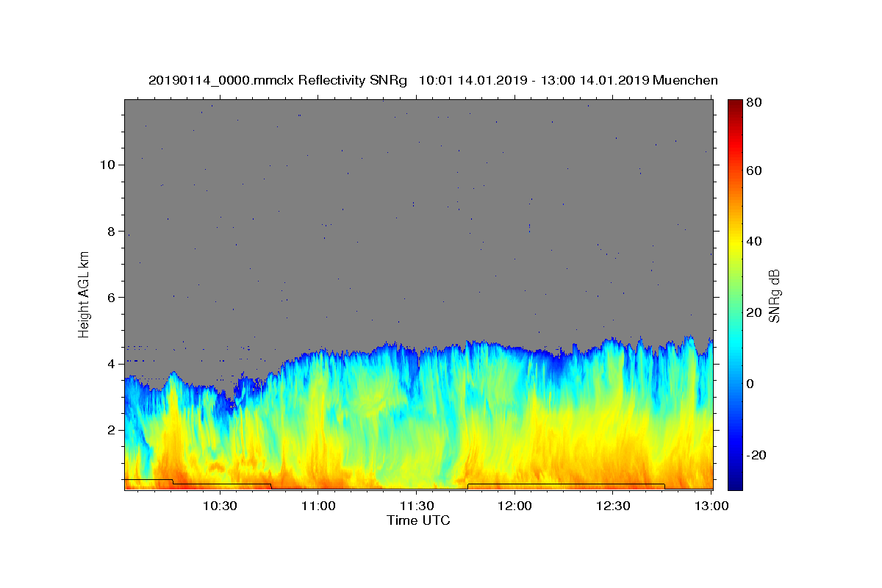
Task: Click the 11:00 time tick label
Action: (x=318, y=506)
